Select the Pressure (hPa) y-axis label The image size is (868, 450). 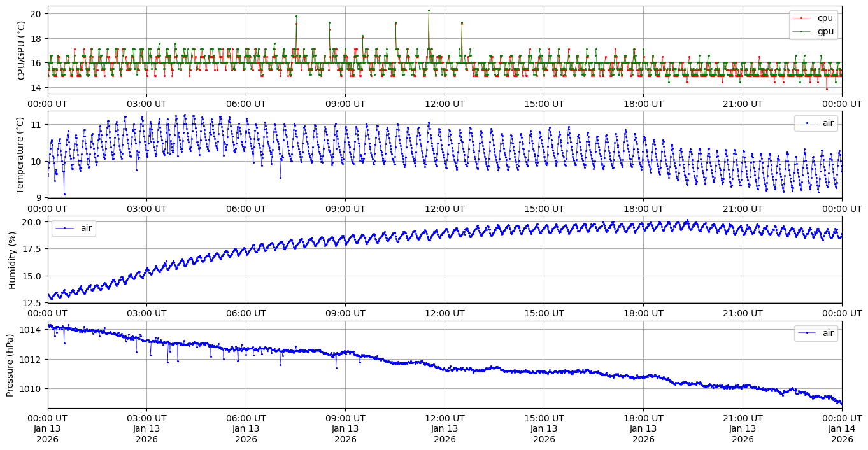10,365
